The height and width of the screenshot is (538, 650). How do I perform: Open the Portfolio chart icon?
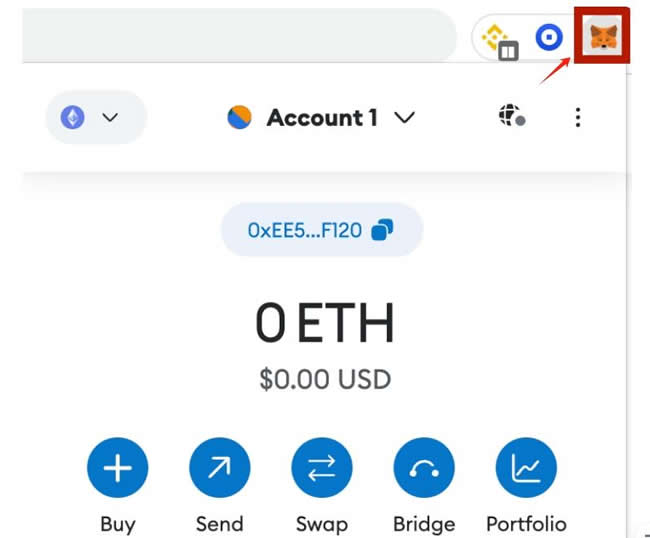click(525, 468)
